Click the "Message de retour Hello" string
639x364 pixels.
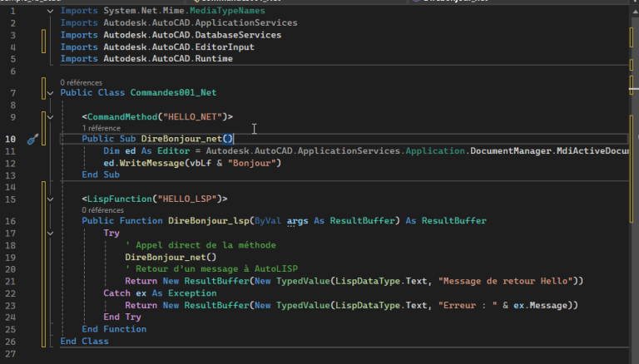(505, 281)
